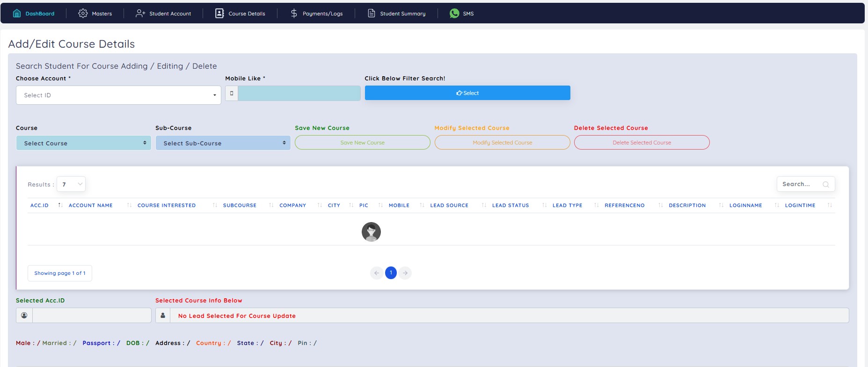
Task: Click the 'Showing page 1 of 1' label
Action: coord(60,273)
